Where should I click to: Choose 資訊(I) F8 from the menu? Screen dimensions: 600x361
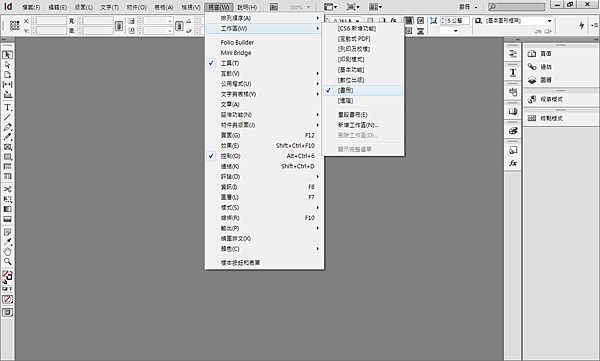(x=264, y=187)
